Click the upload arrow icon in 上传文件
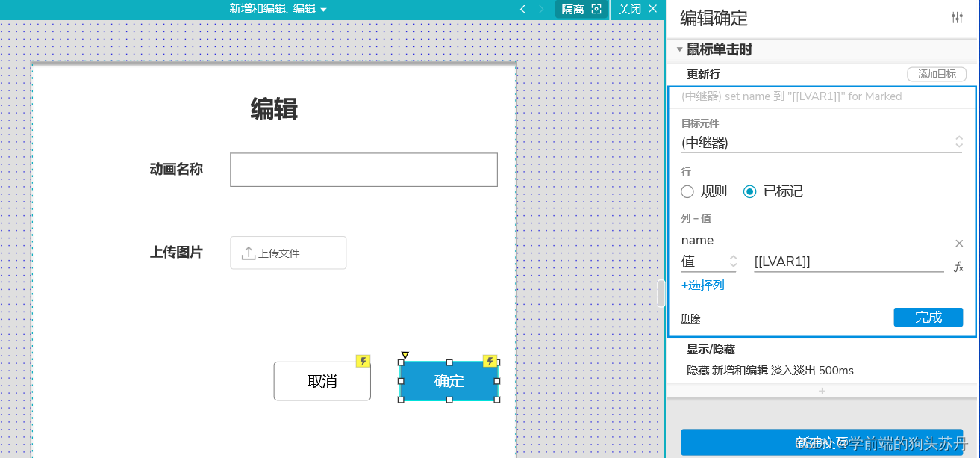The height and width of the screenshot is (458, 980). click(x=249, y=253)
